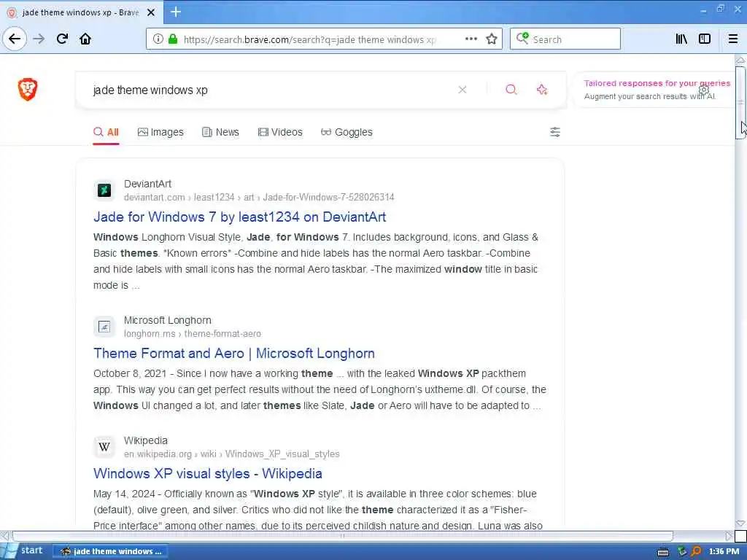Show site information icon in address bar
This screenshot has width=747, height=560.
[158, 39]
